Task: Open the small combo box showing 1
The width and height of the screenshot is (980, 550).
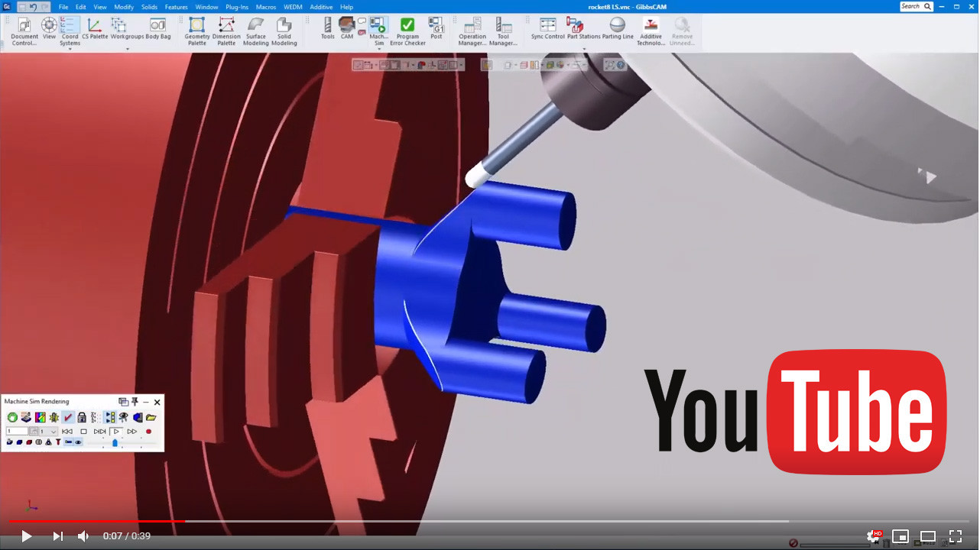Action: point(49,432)
